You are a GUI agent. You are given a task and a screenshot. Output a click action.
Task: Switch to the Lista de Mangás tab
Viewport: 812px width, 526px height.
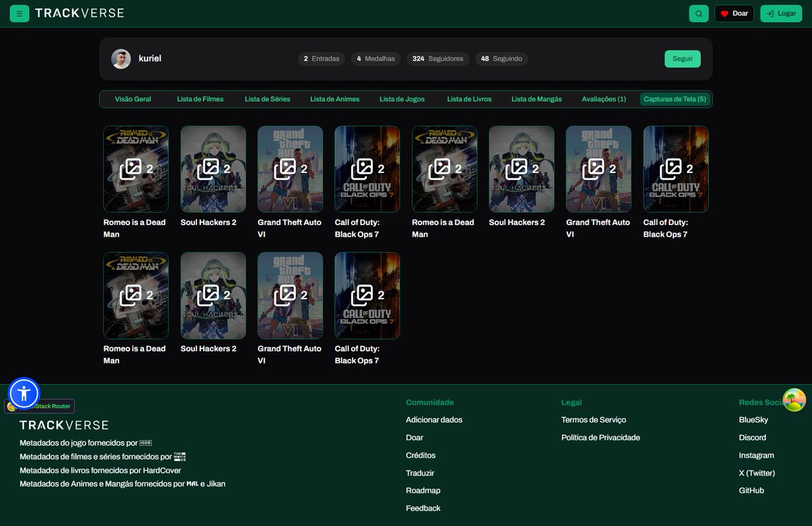537,99
